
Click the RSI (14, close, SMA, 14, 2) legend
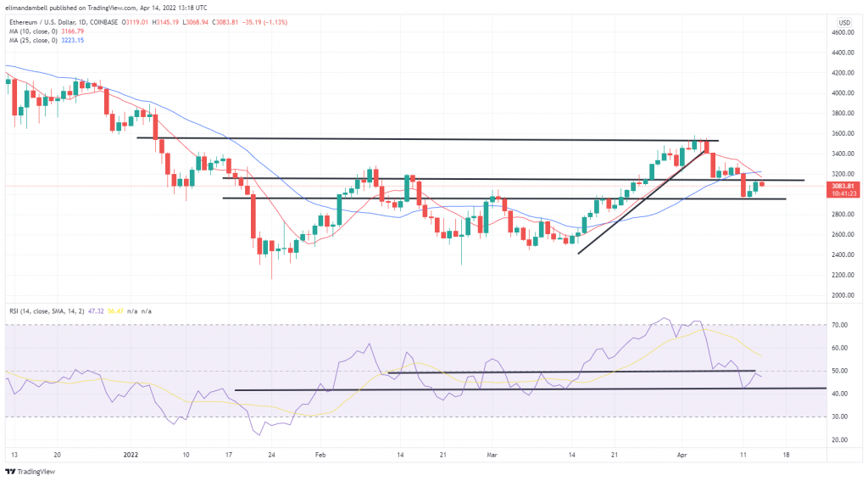point(47,311)
